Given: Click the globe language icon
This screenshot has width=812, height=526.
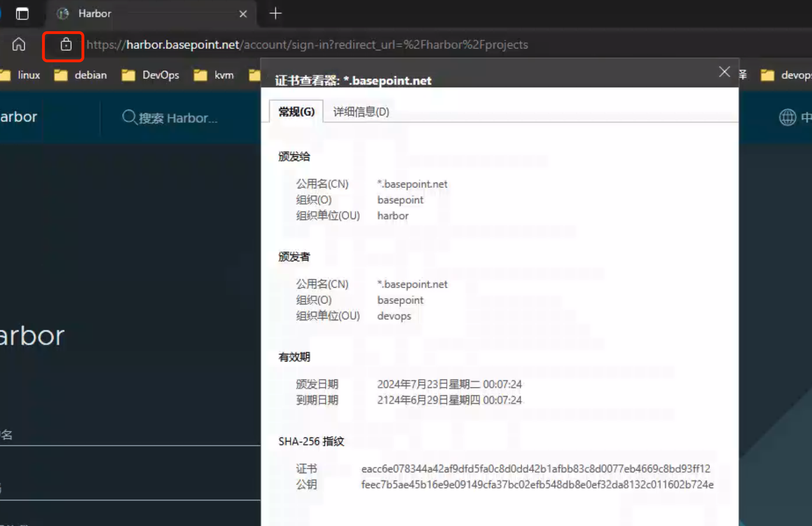Looking at the screenshot, I should point(787,117).
